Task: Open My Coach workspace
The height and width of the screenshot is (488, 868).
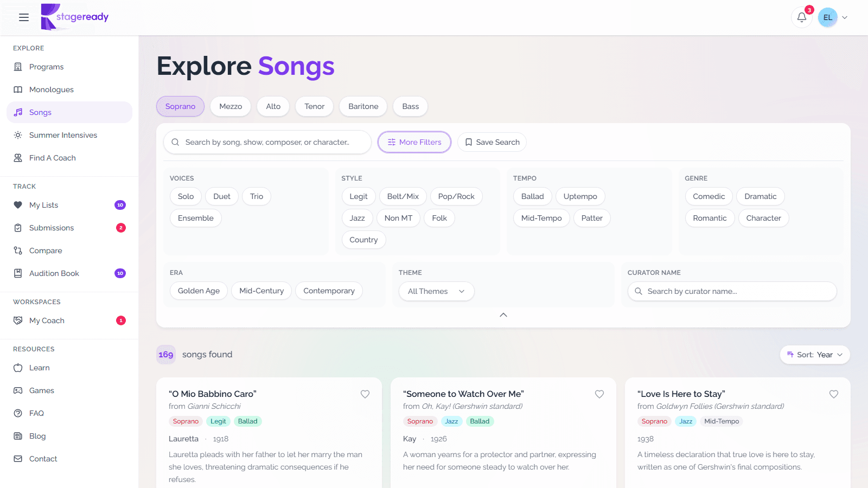Action: [69, 320]
